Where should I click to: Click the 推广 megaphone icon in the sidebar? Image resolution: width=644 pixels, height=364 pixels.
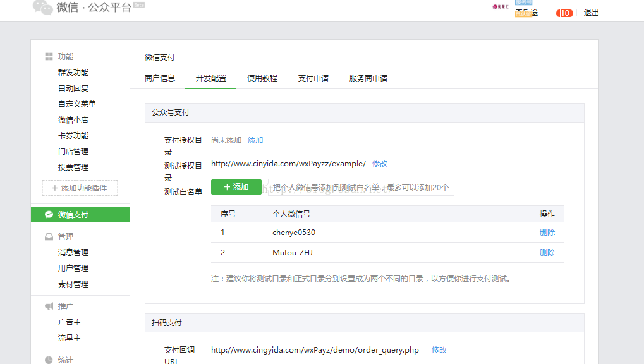pyautogui.click(x=49, y=306)
